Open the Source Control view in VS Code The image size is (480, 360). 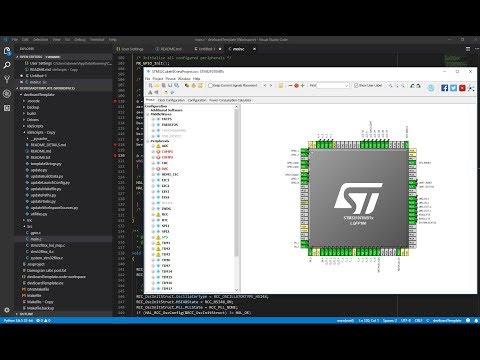click(7, 79)
